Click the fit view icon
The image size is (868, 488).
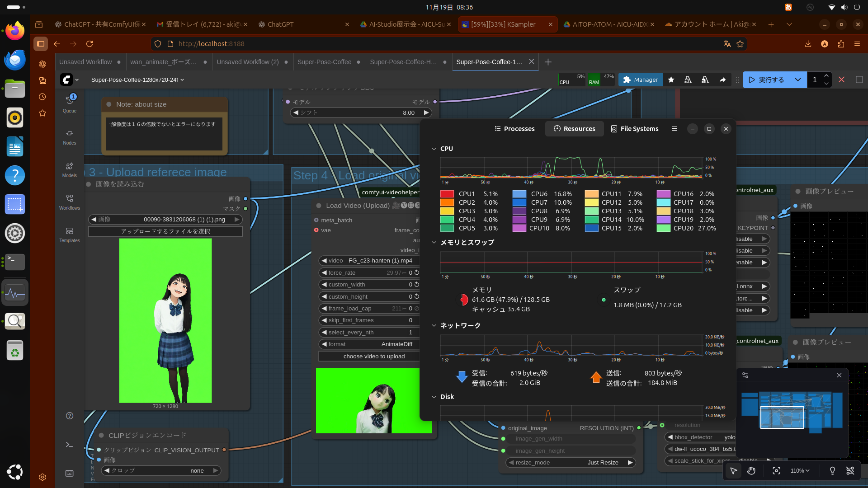point(776,471)
